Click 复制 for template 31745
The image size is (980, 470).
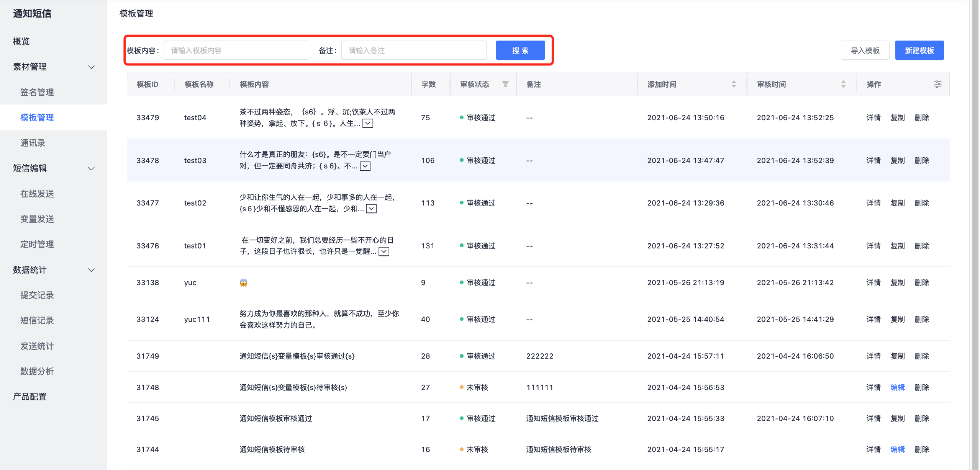pyautogui.click(x=898, y=418)
